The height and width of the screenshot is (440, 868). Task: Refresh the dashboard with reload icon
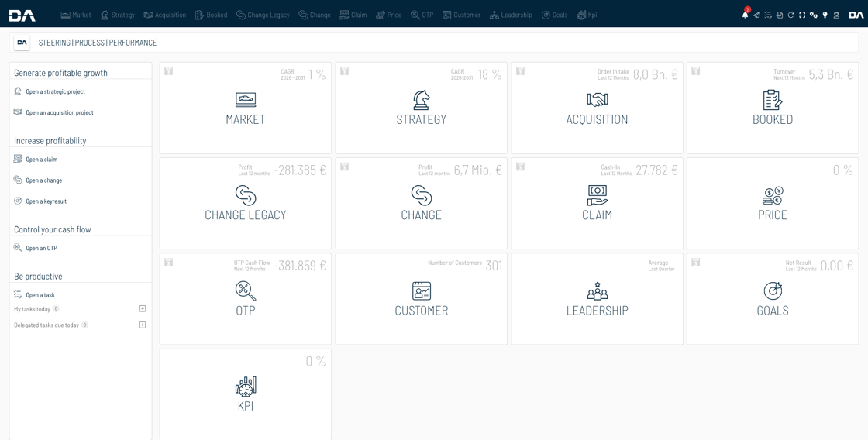point(790,15)
